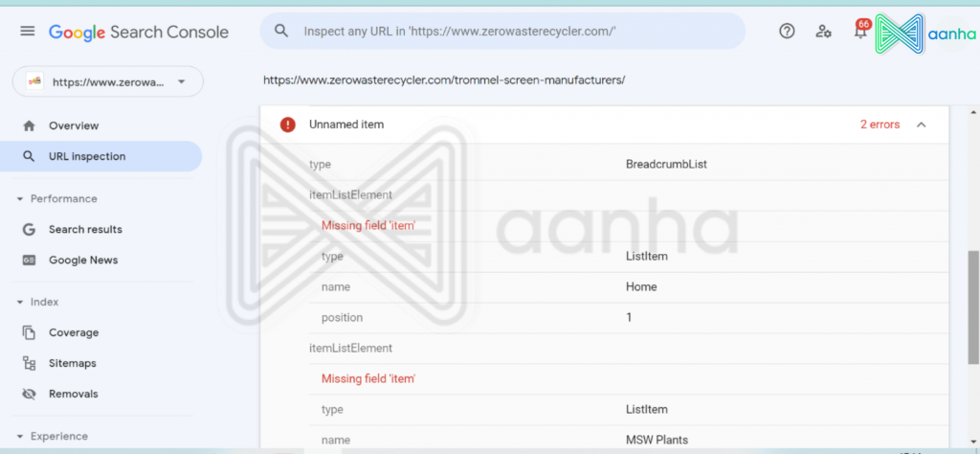Click the Unnamed item header title
The height and width of the screenshot is (454, 980).
click(x=346, y=125)
